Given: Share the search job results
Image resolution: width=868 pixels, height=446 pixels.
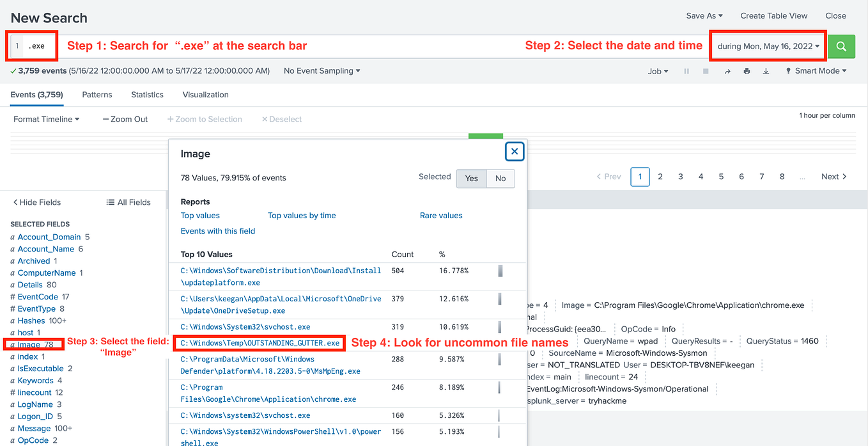Looking at the screenshot, I should 727,71.
